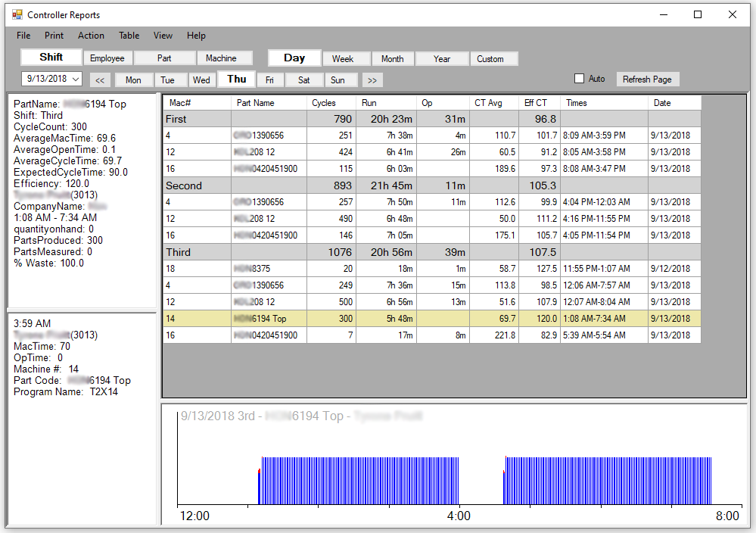Select Fri in the day selector
The height and width of the screenshot is (533, 756).
(x=269, y=80)
